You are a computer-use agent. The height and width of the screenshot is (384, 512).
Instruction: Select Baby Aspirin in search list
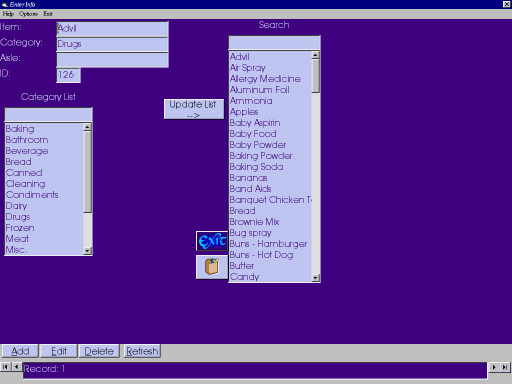[x=270, y=123]
